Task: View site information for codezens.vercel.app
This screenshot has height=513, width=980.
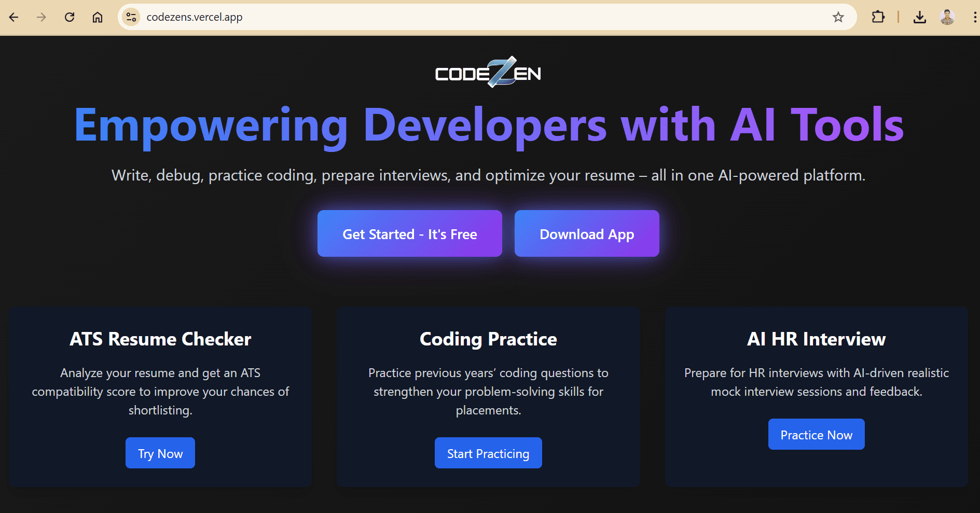Action: (x=131, y=17)
